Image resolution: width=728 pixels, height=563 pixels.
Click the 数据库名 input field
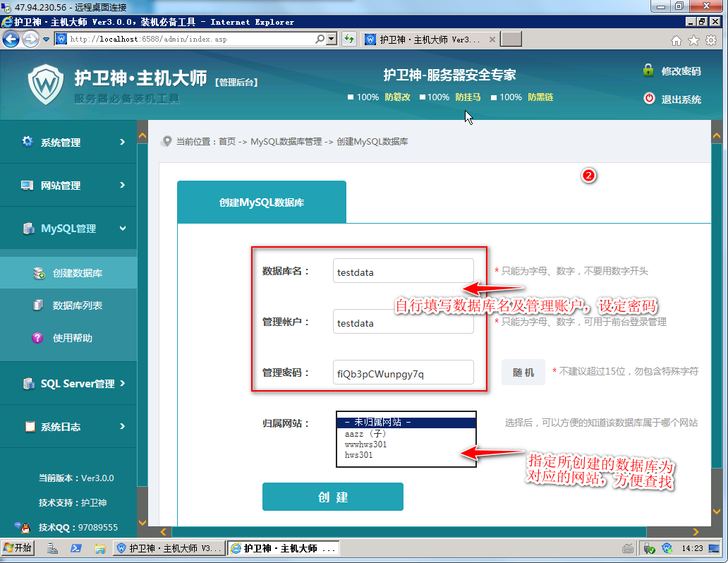click(403, 272)
